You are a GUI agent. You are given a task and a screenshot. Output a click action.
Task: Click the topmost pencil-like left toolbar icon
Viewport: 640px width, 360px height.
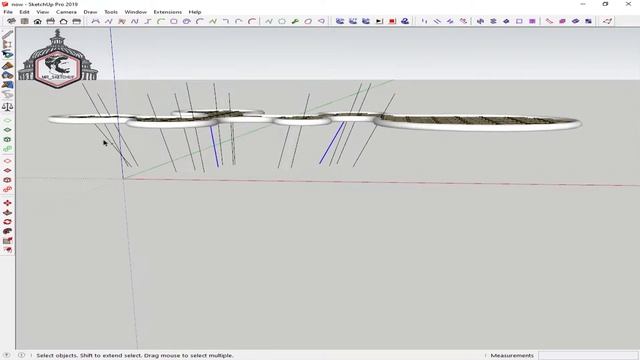(x=7, y=35)
